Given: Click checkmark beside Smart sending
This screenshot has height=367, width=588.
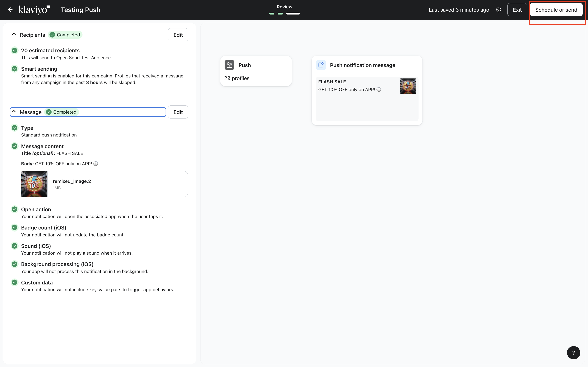Looking at the screenshot, I should coord(14,69).
